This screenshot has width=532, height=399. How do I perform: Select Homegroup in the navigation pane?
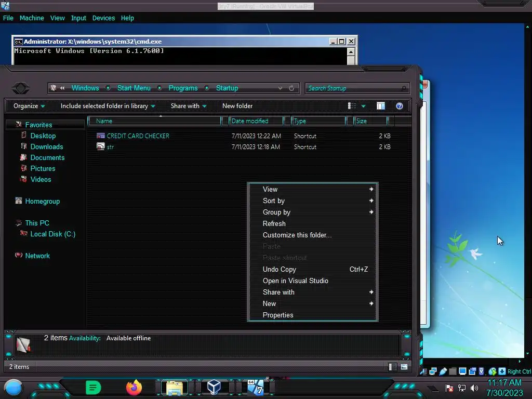tap(42, 201)
